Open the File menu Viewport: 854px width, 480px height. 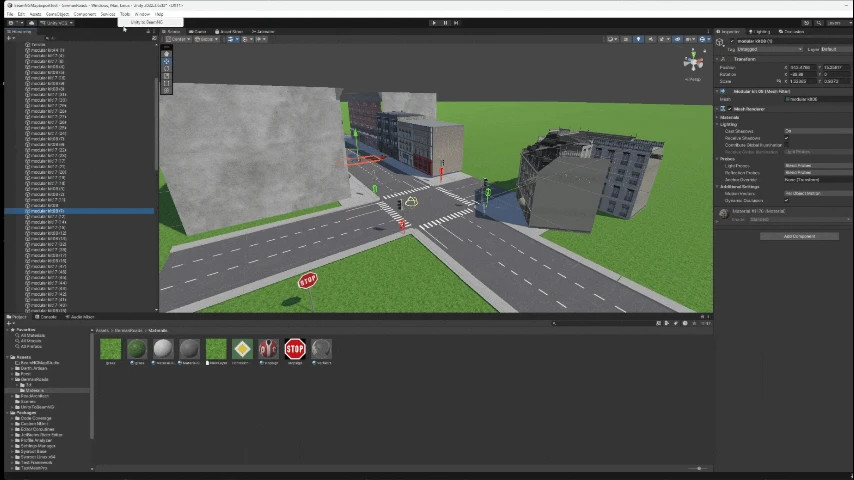(x=10, y=14)
